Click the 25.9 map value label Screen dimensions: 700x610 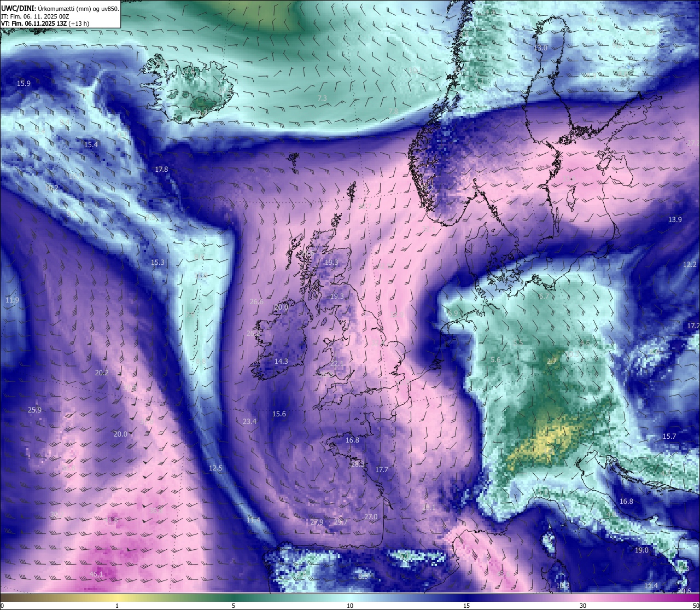[x=34, y=410]
